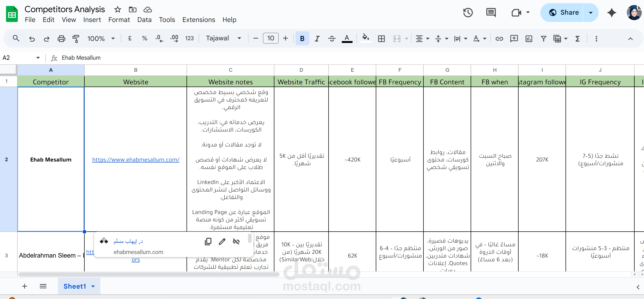Move document to a folder
This screenshot has width=644, height=299.
[x=132, y=10]
